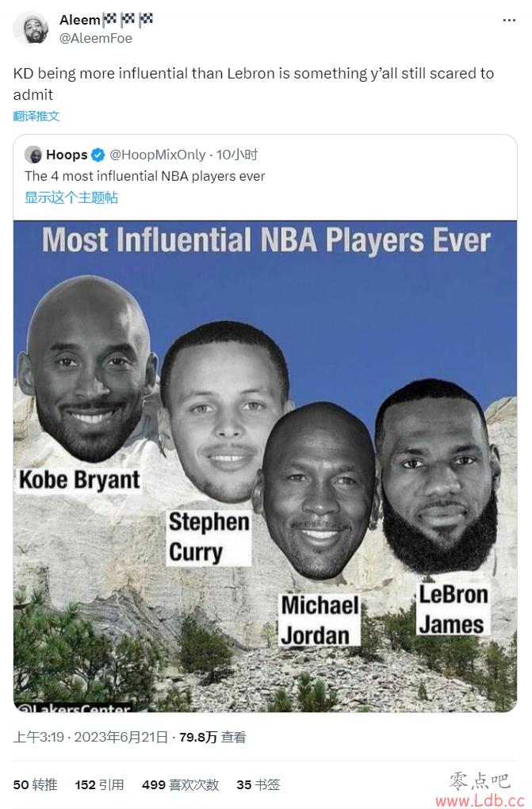The width and height of the screenshot is (532, 809).
Task: Click the quoted tweet text about influential players
Action: 145,176
